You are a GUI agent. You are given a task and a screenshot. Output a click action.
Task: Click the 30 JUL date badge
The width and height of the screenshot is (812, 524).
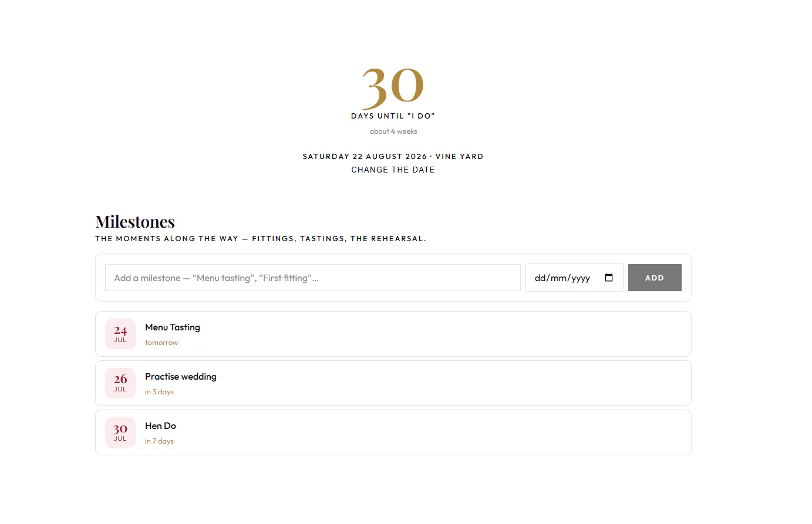click(120, 432)
